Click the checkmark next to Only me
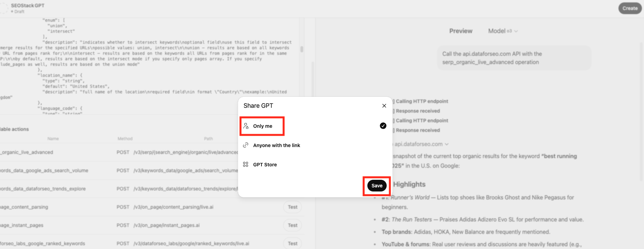 tap(383, 126)
